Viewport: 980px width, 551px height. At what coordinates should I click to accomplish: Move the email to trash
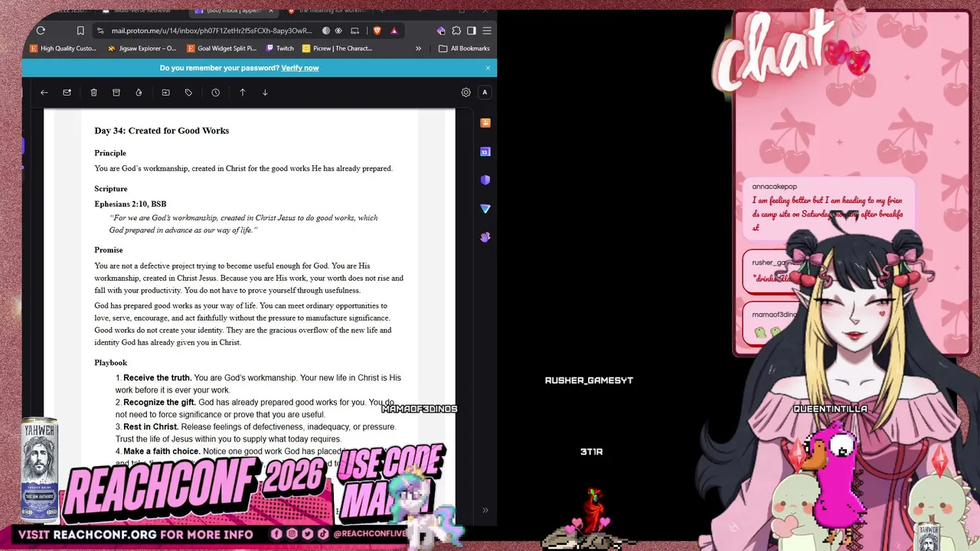point(93,93)
